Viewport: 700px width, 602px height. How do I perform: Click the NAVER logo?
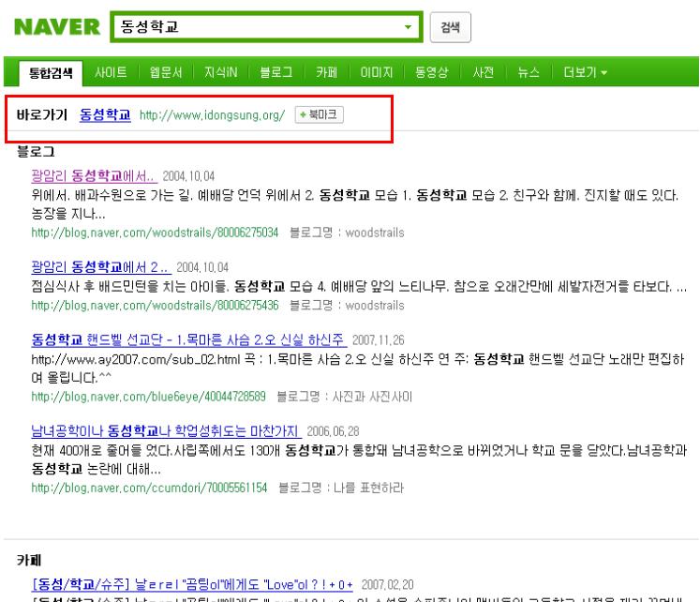click(56, 27)
